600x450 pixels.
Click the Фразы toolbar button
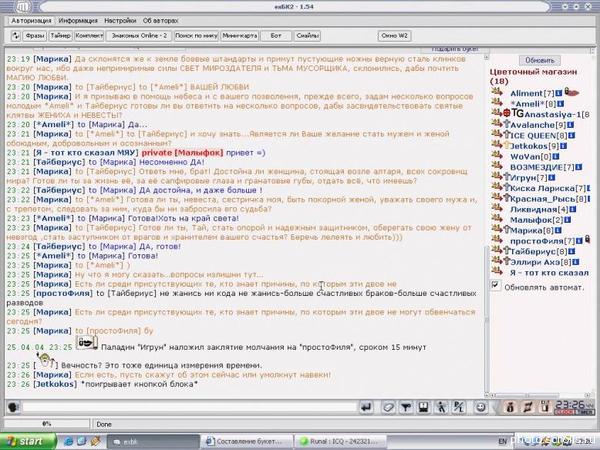tap(35, 36)
